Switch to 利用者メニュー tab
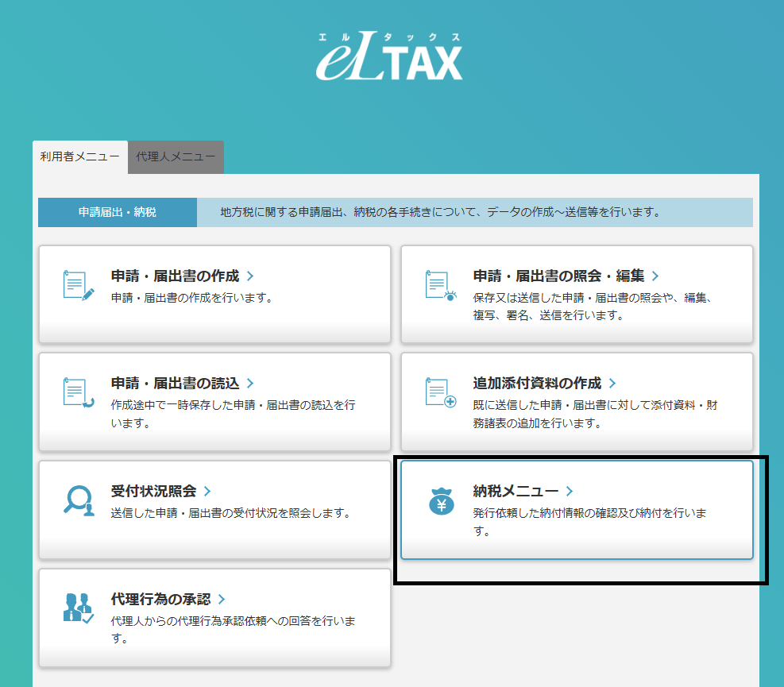The height and width of the screenshot is (687, 784). [x=80, y=157]
